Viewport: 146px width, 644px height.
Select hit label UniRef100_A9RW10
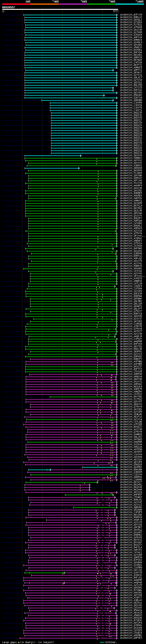(x=131, y=158)
